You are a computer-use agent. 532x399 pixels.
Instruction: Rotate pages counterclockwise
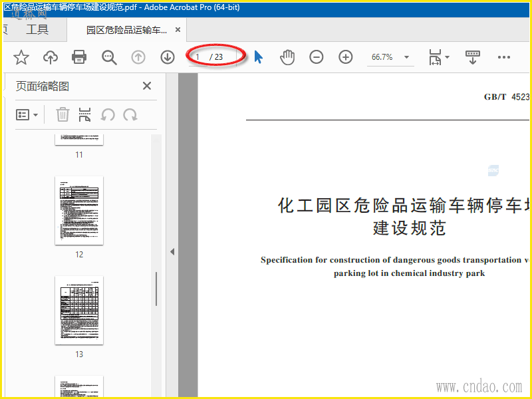click(108, 115)
